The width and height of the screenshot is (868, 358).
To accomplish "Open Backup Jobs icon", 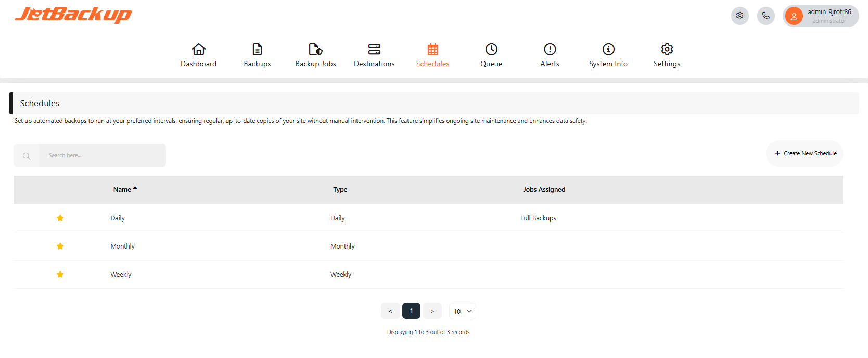I will pyautogui.click(x=315, y=50).
